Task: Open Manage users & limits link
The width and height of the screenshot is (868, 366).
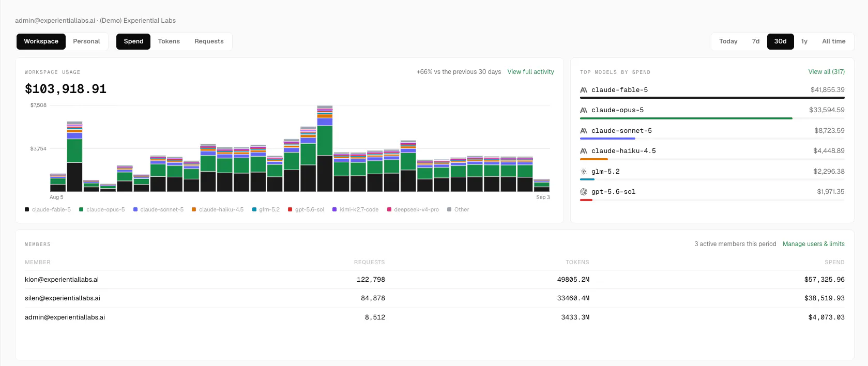Action: coord(814,244)
